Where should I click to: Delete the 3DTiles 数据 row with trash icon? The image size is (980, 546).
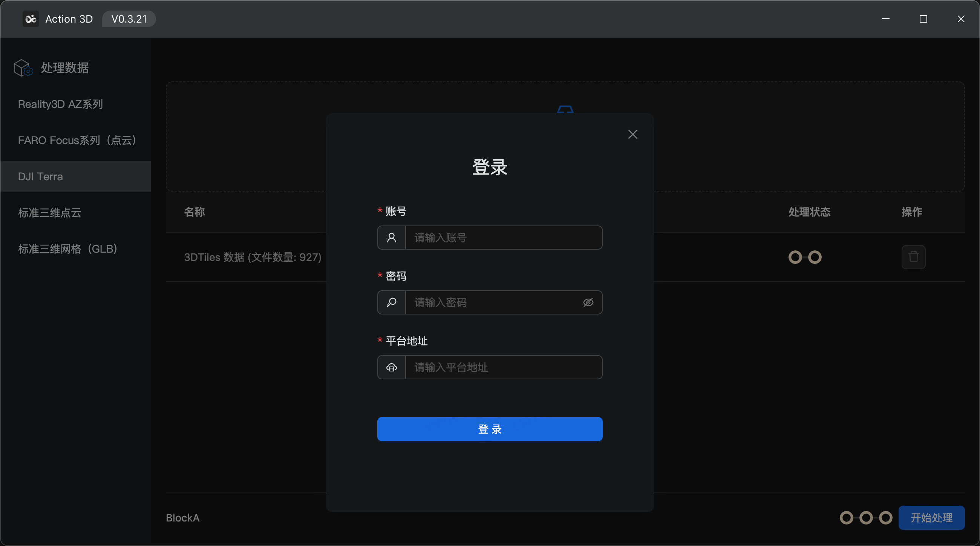(x=913, y=257)
